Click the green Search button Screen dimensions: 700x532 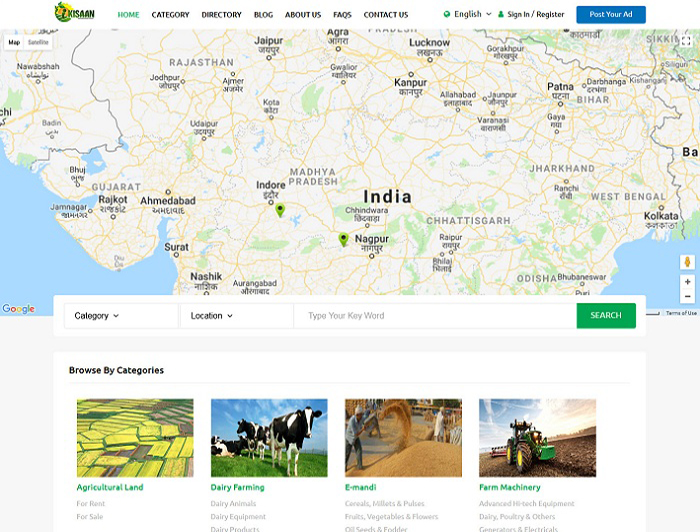point(605,316)
